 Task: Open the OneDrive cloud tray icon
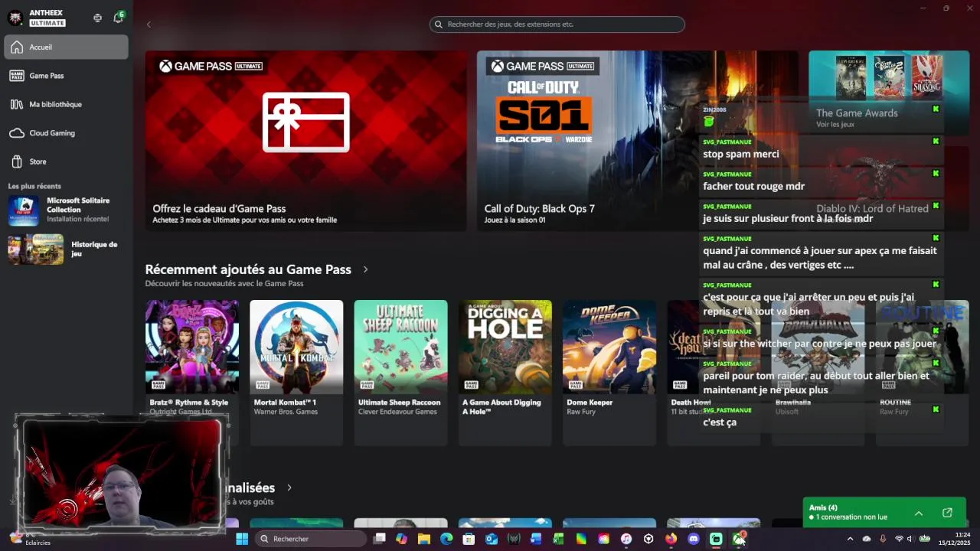(867, 539)
